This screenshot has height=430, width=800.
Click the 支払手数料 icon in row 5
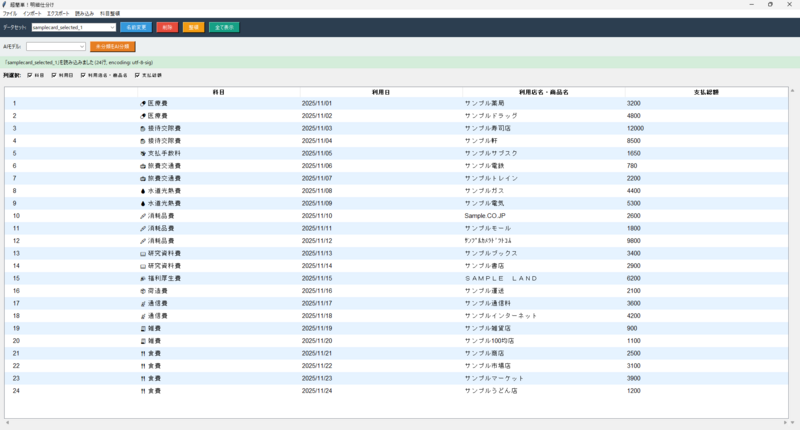click(x=143, y=153)
